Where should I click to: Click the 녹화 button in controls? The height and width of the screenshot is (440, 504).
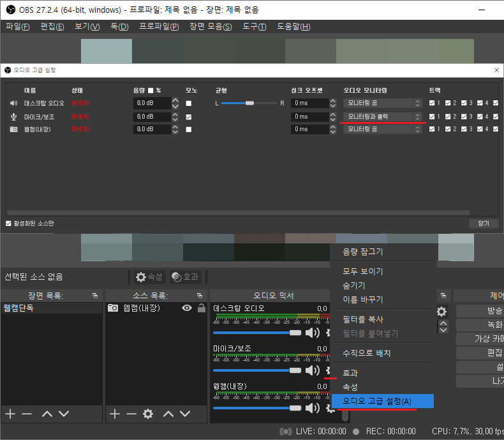tap(480, 324)
